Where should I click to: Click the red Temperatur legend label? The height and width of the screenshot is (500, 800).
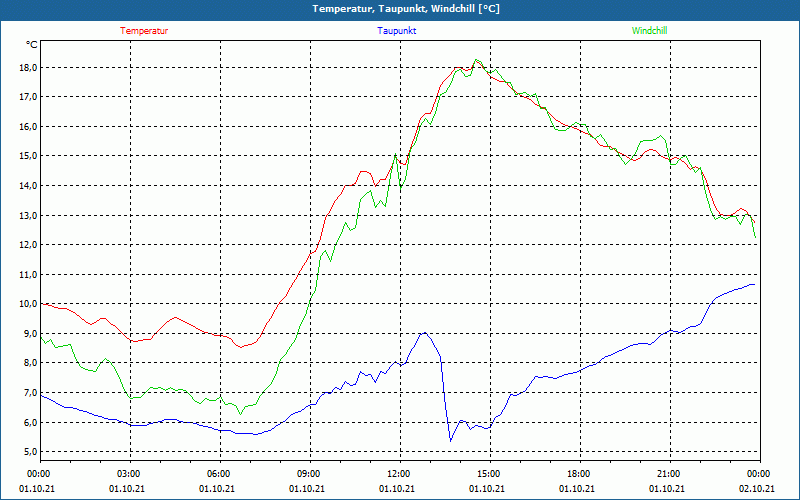click(x=144, y=31)
